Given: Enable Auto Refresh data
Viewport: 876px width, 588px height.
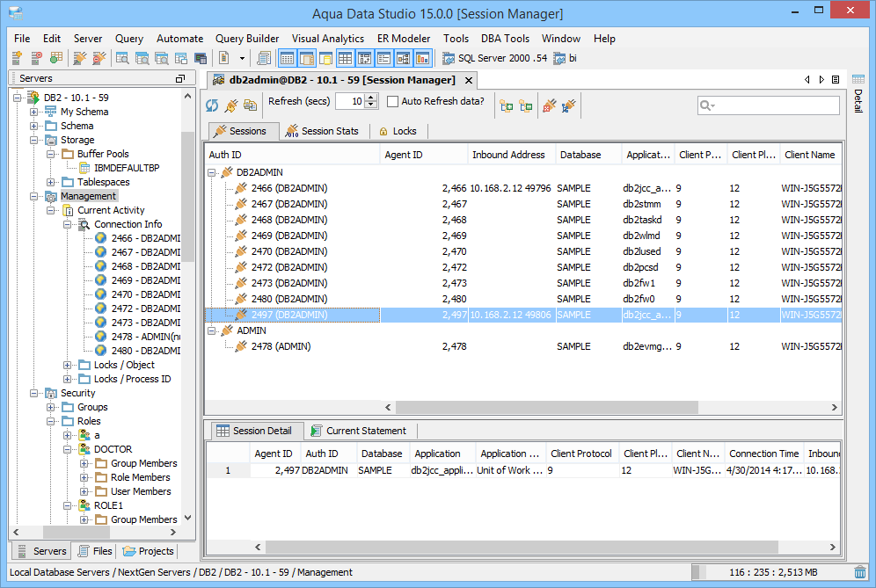Looking at the screenshot, I should pyautogui.click(x=392, y=100).
